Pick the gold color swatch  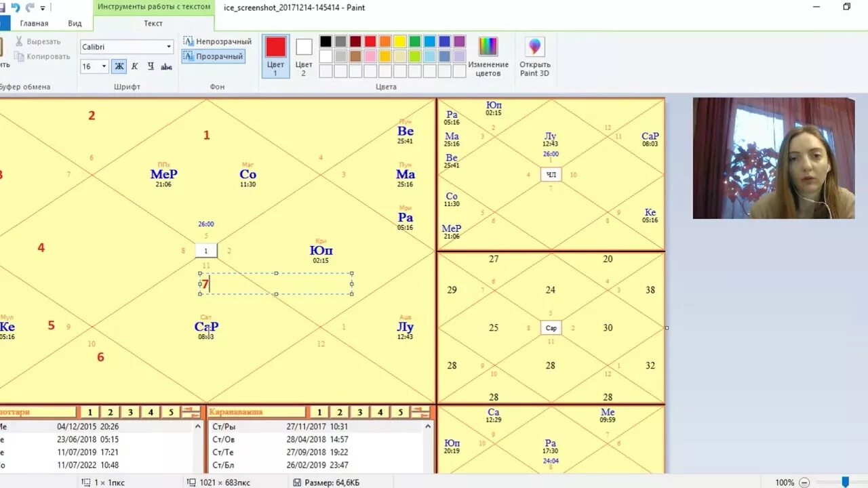point(385,56)
